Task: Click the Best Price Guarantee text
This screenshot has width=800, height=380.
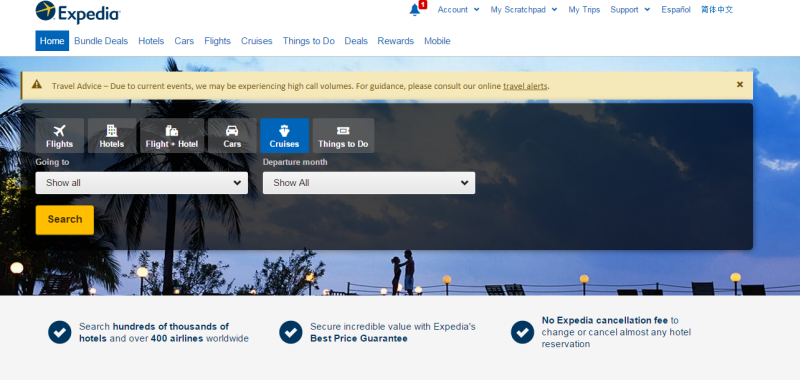Action: click(x=359, y=338)
